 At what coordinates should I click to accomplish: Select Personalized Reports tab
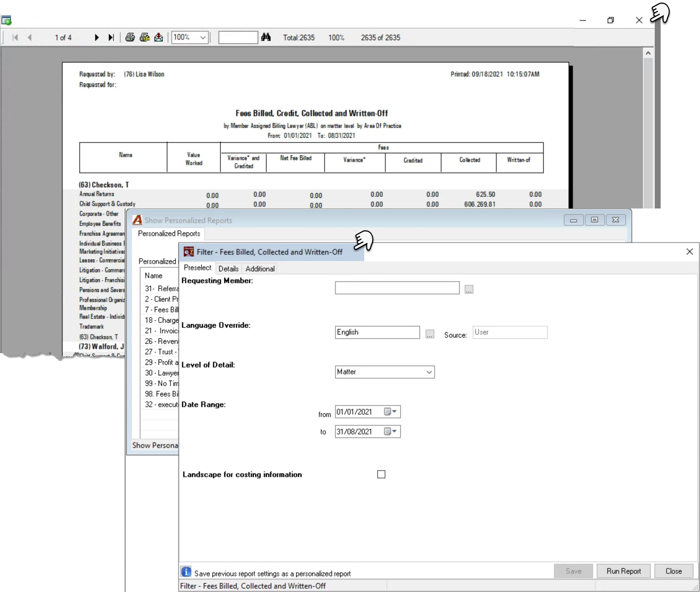click(x=169, y=234)
